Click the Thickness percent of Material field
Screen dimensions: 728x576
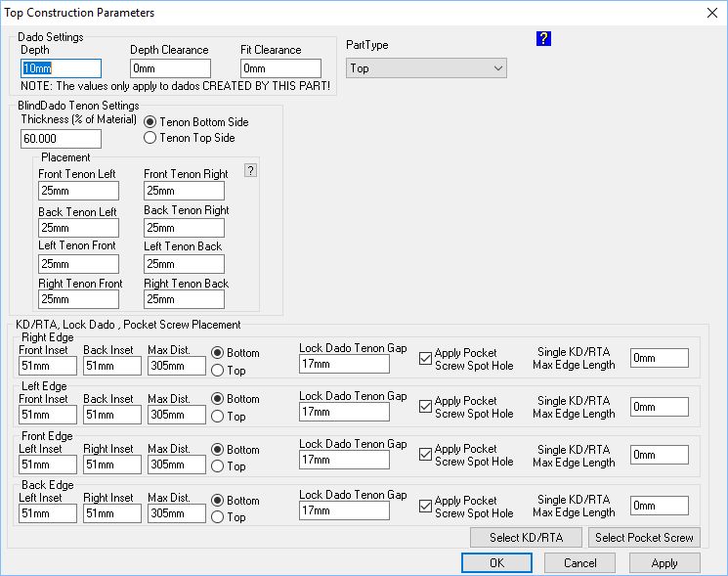pos(61,139)
